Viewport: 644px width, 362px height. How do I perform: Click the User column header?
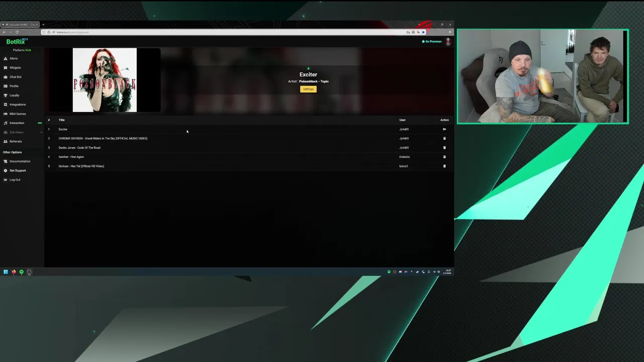pyautogui.click(x=403, y=120)
